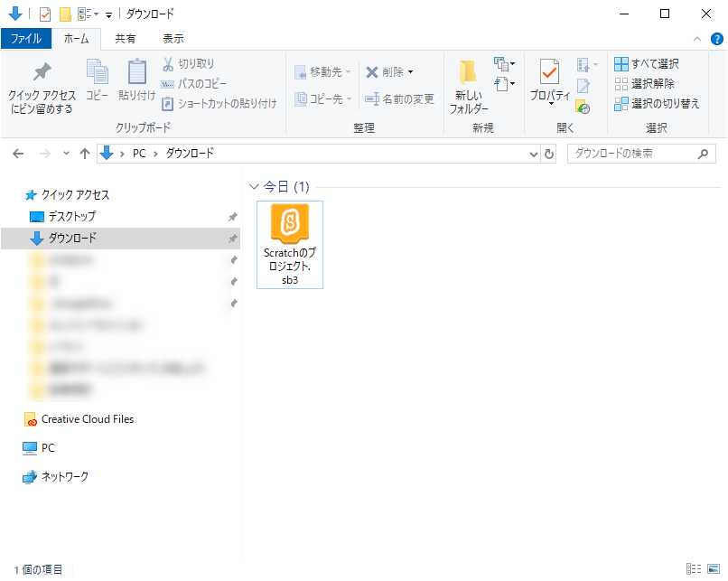Click Select All (すべて選択)
Viewport: 728px width, 581px height.
coord(647,64)
